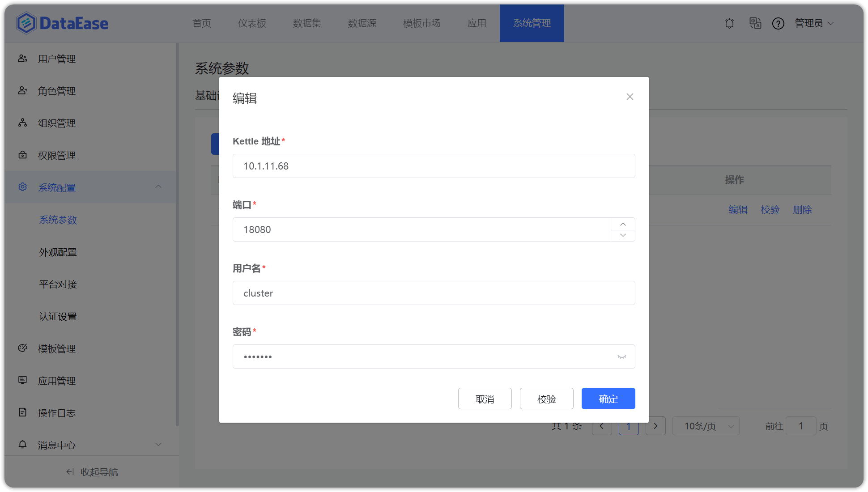
Task: Click the 删除 link in operations column
Action: (802, 209)
